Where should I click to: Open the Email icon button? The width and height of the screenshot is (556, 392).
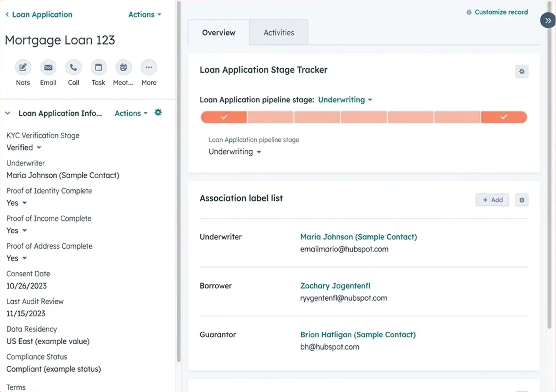coord(48,67)
